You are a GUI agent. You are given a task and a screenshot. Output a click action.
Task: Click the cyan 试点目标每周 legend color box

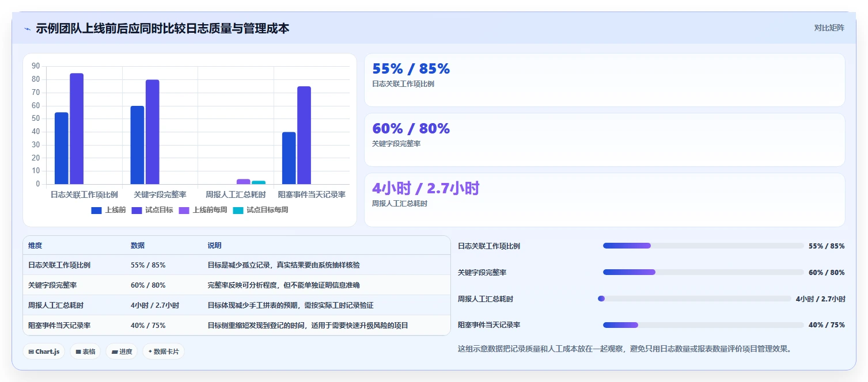coord(238,210)
